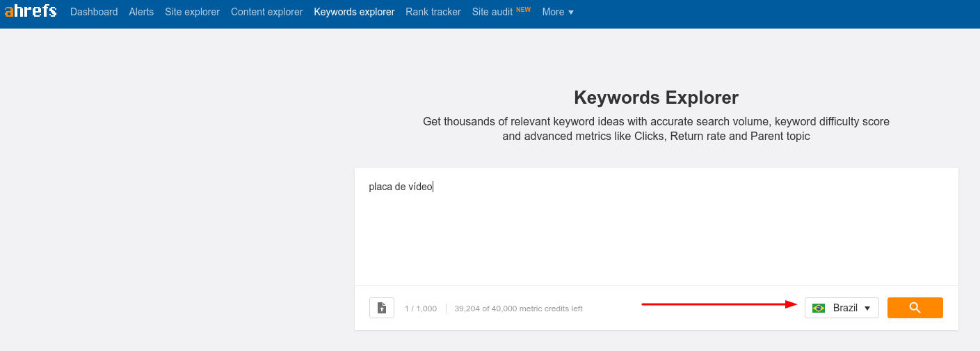Open the Brazil country dropdown

(842, 308)
